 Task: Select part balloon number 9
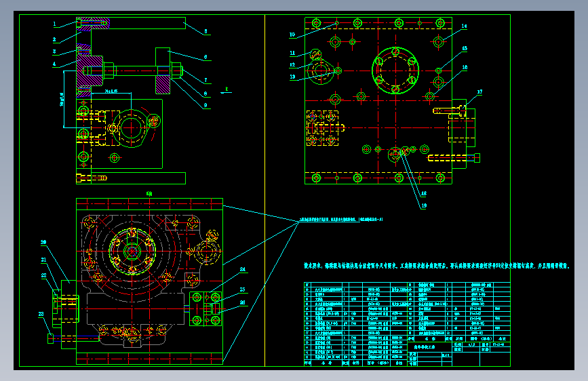click(x=205, y=105)
